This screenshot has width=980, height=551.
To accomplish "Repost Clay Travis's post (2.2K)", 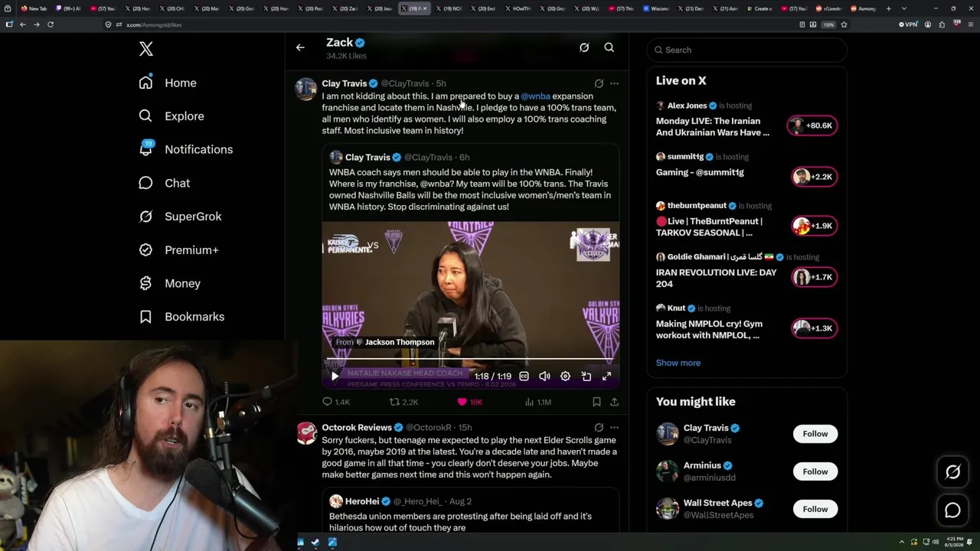I will (403, 402).
